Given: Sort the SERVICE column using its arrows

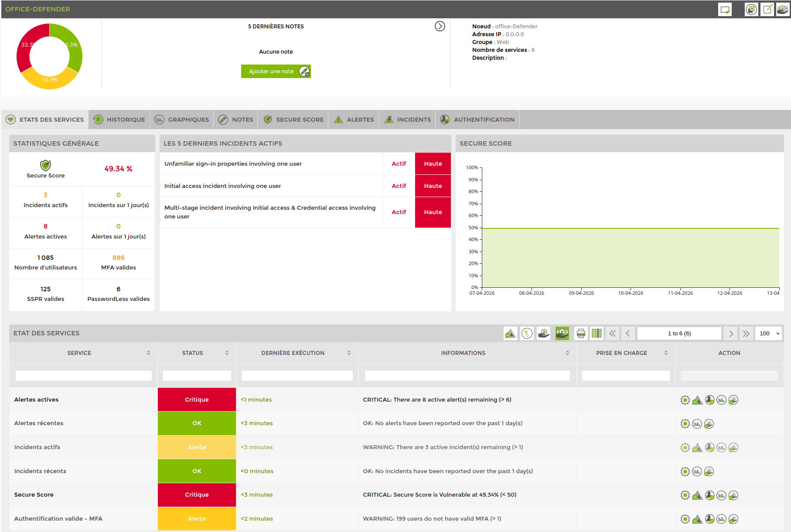Looking at the screenshot, I should [148, 353].
